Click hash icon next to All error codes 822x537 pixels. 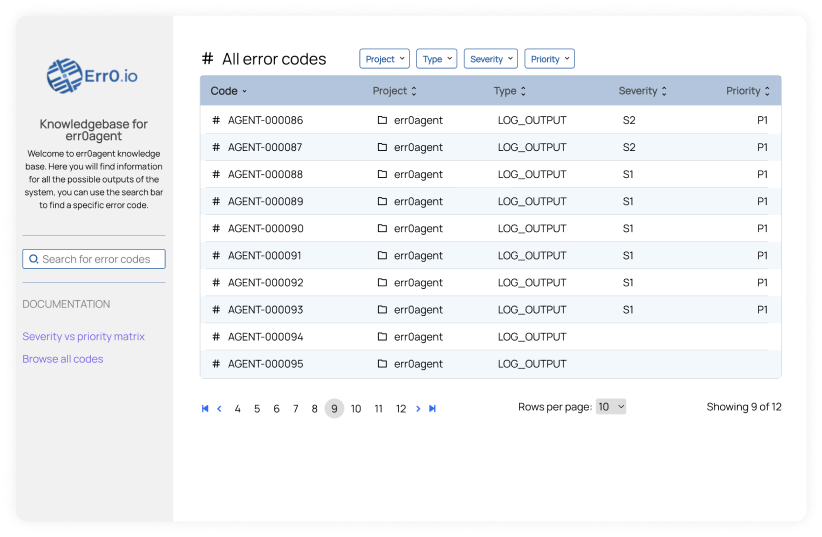(208, 59)
